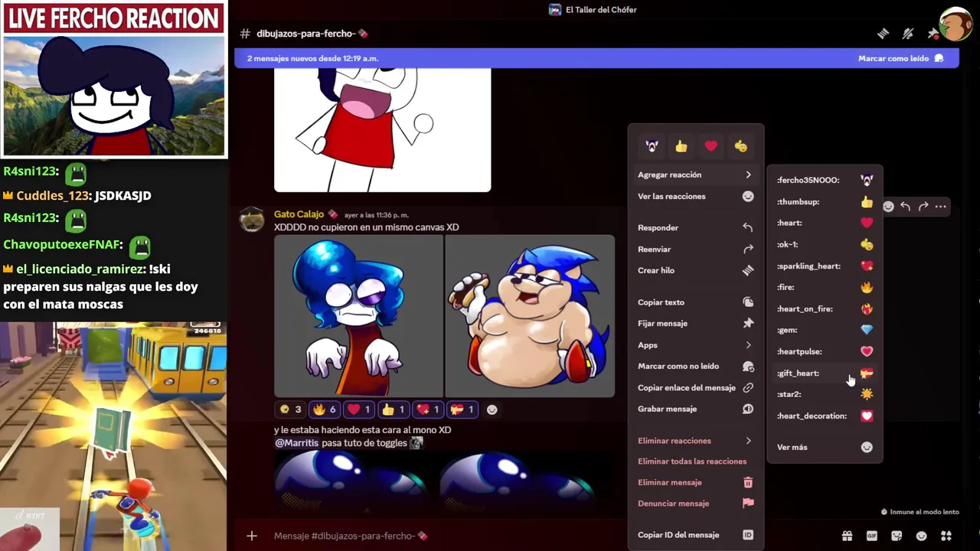React with OK hand quick reaction button
The height and width of the screenshot is (551, 980).
point(740,146)
